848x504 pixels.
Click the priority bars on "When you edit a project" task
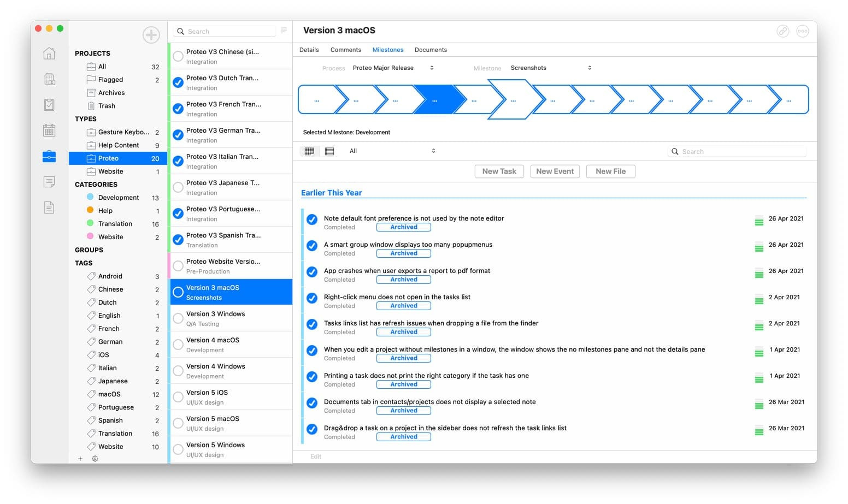[759, 351]
